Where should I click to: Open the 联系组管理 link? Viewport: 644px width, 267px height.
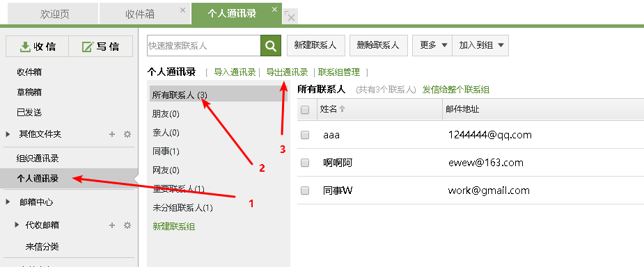339,72
